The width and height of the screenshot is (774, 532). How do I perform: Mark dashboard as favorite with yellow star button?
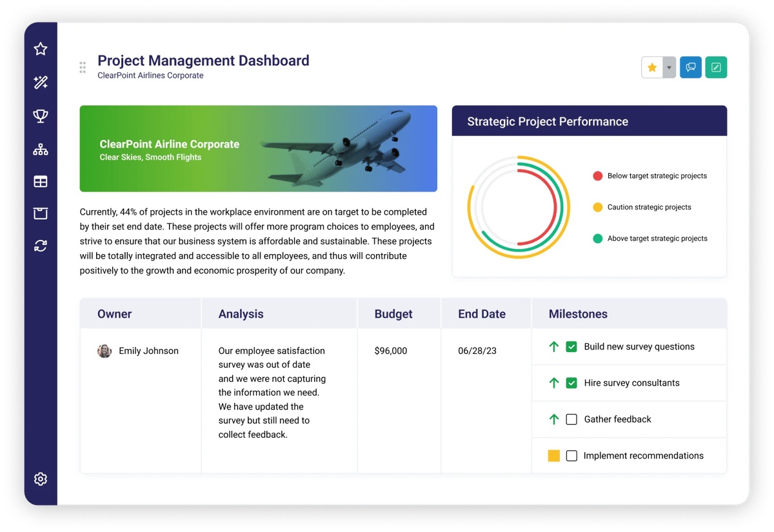[x=652, y=68]
